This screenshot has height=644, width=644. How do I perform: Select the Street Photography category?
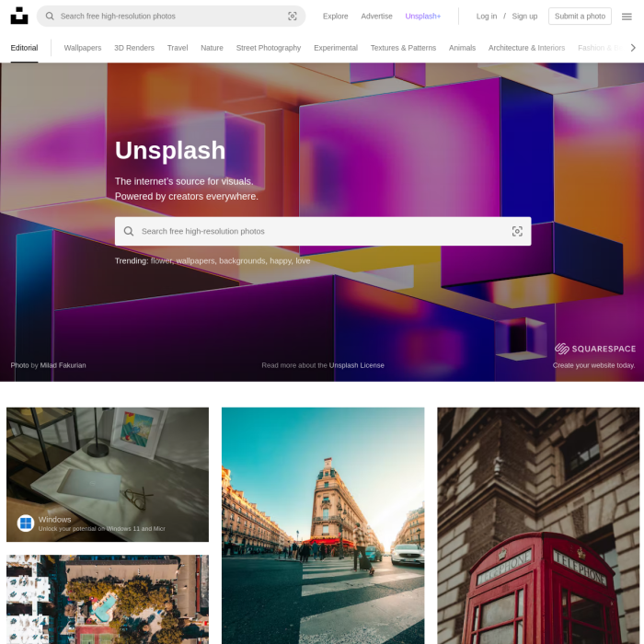point(268,48)
